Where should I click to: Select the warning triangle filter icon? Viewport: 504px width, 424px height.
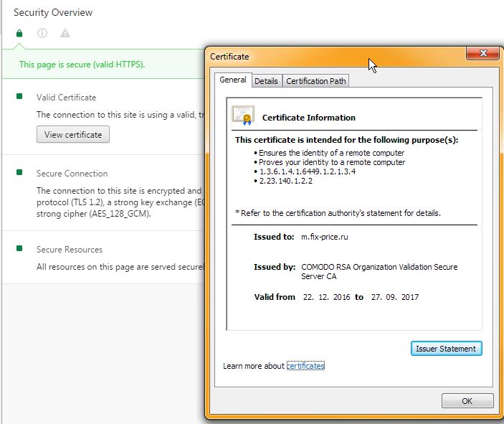(65, 33)
